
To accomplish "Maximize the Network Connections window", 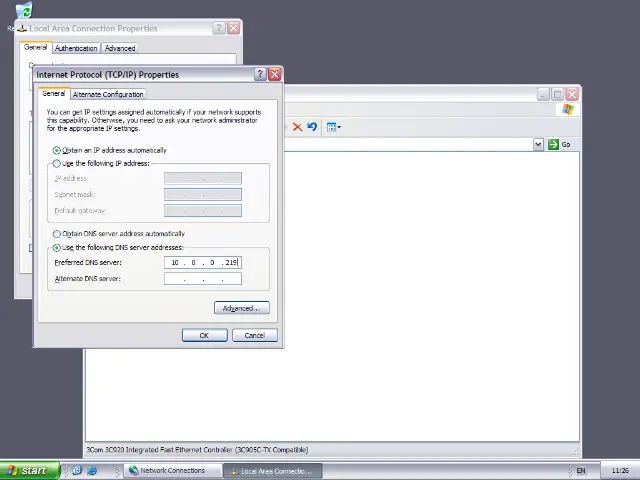I will point(558,95).
